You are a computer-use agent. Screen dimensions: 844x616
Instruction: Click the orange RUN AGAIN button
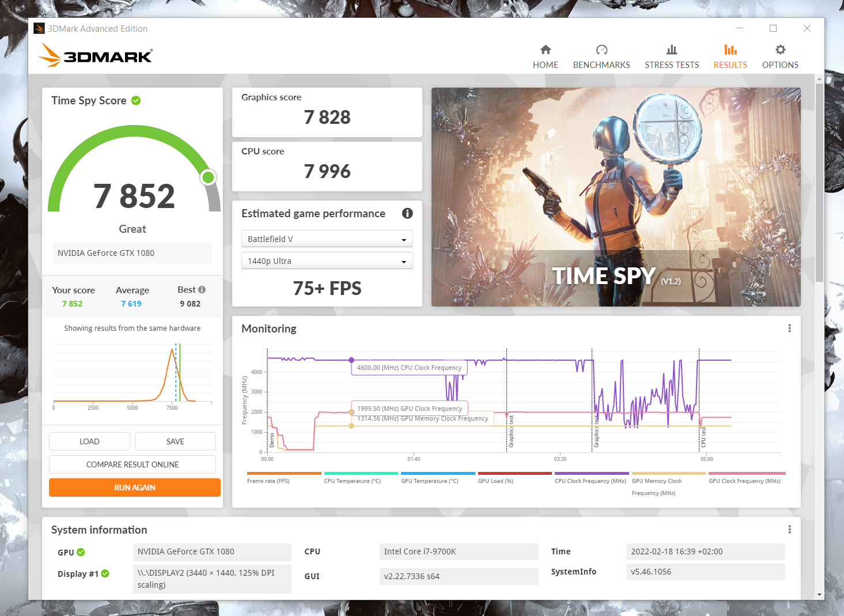[x=135, y=487]
